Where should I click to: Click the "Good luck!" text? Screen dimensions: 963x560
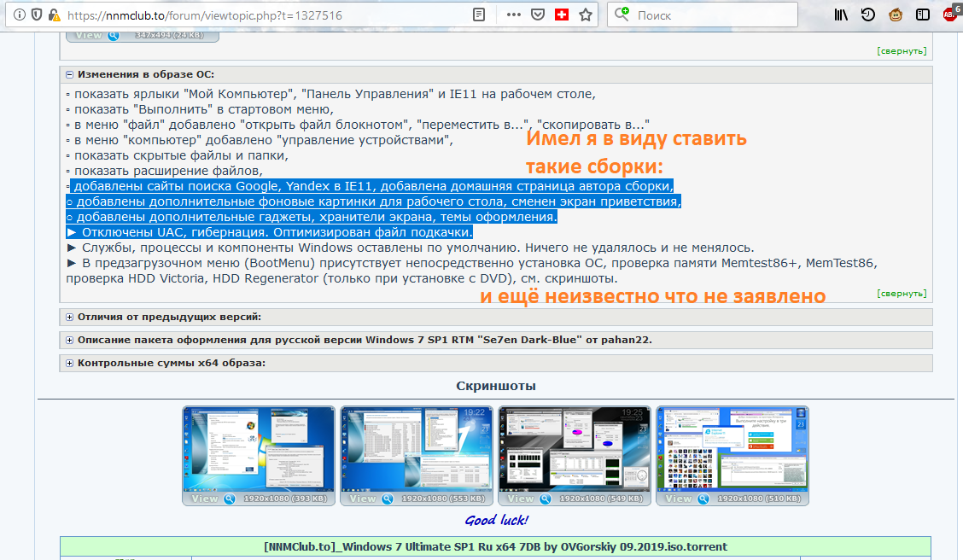[x=496, y=520]
